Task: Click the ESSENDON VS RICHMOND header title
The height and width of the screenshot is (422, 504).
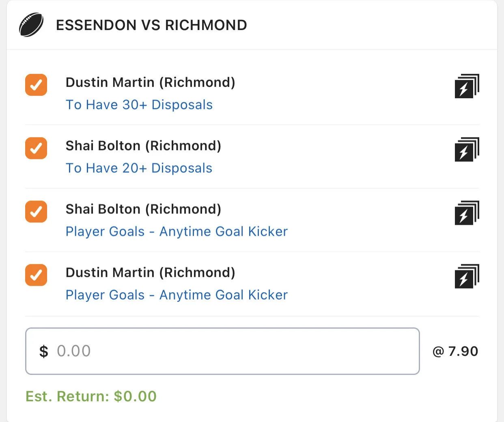Action: 151,25
